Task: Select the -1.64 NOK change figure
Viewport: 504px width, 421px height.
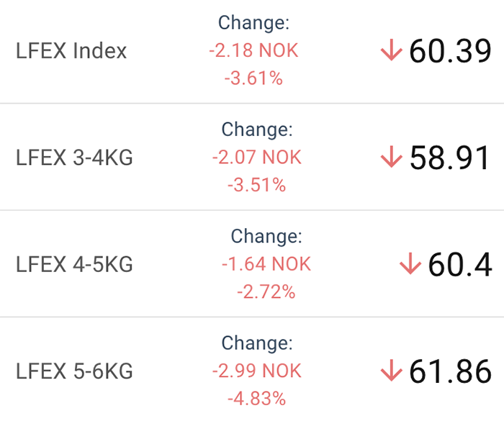Action: [266, 264]
